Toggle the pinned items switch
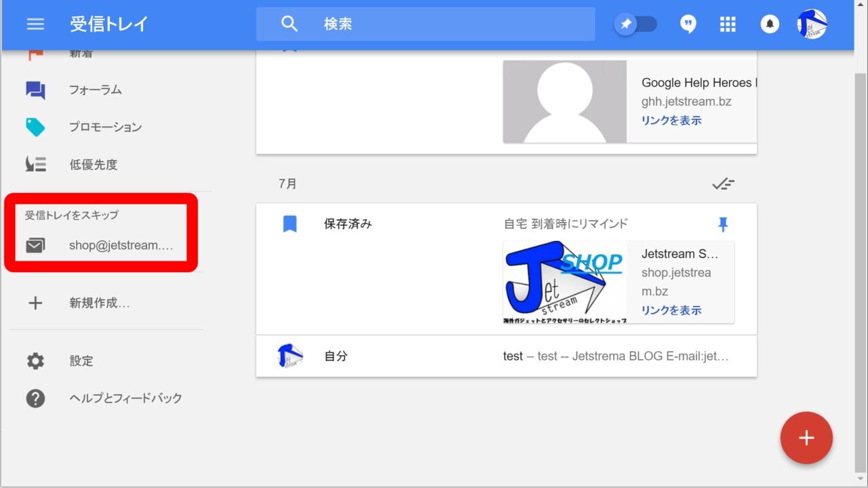The width and height of the screenshot is (868, 488). 636,24
